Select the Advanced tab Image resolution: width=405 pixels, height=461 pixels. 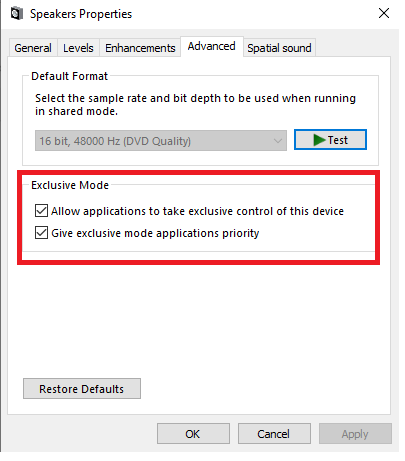pyautogui.click(x=212, y=46)
